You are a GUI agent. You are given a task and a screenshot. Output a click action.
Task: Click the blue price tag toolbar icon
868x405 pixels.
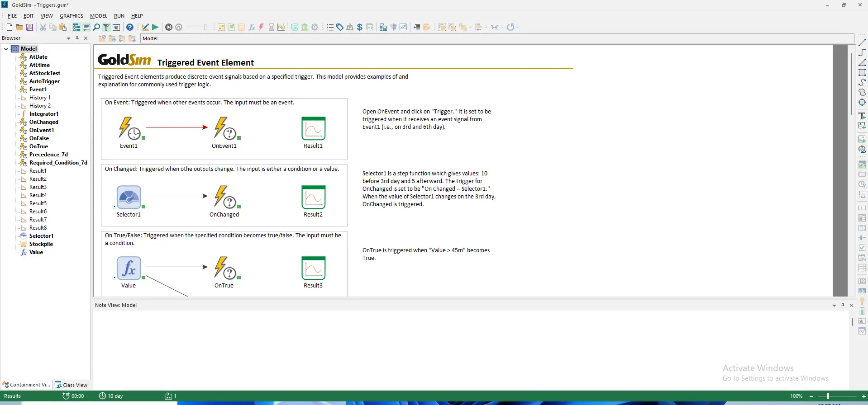pyautogui.click(x=340, y=27)
